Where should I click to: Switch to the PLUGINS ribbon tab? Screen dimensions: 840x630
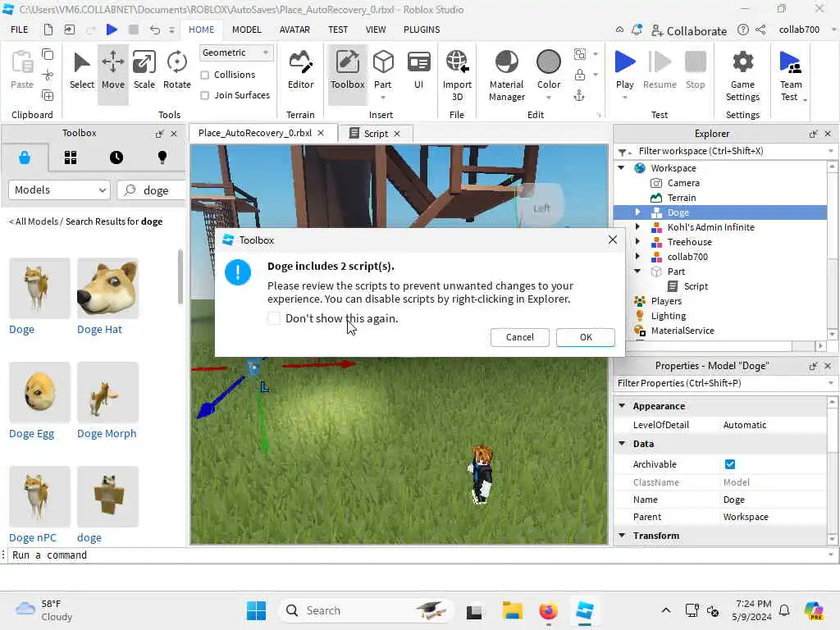422,30
